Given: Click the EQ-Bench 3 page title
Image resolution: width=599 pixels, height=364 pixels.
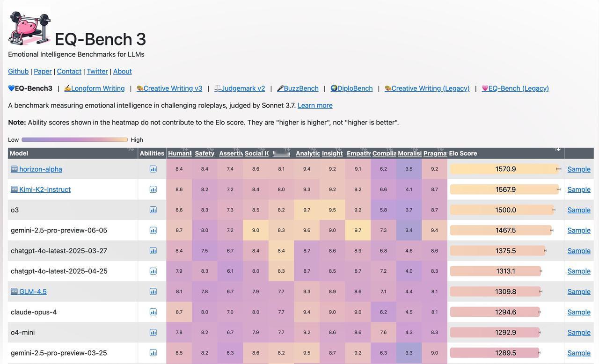Looking at the screenshot, I should (x=101, y=39).
